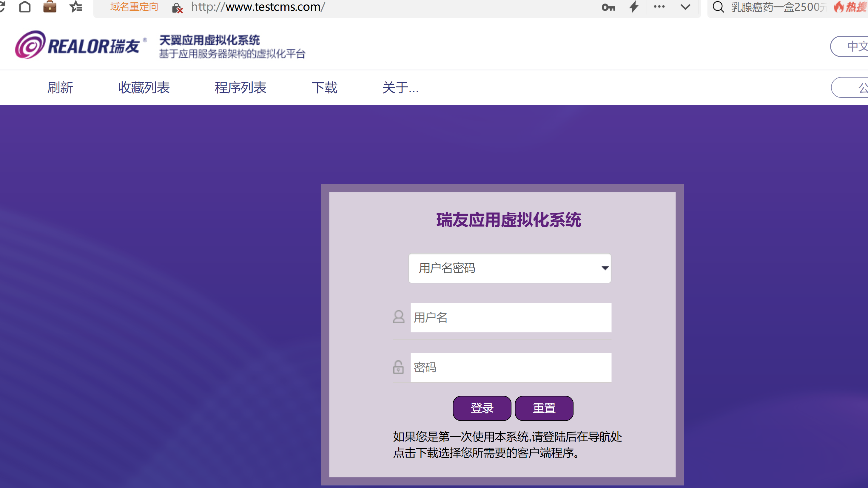The width and height of the screenshot is (868, 488).
Task: Click the browser home icon
Action: (x=25, y=6)
